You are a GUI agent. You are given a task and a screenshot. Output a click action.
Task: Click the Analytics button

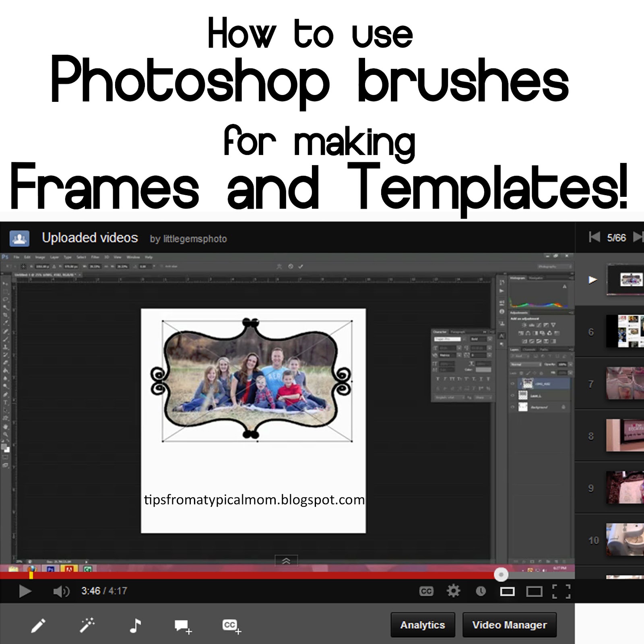pos(423,625)
